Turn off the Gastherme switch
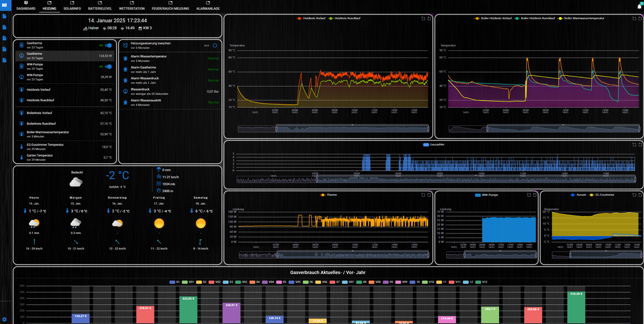644x324 pixels. pos(108,46)
